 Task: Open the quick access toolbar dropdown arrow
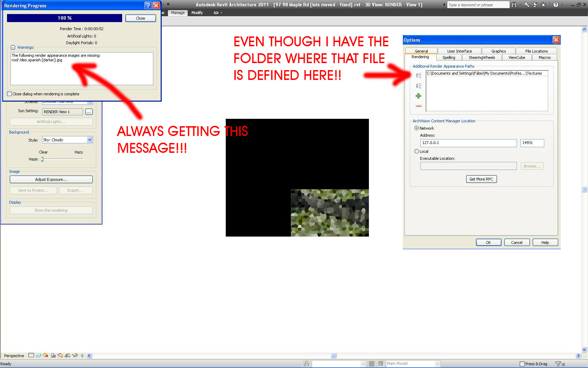pos(168,4)
